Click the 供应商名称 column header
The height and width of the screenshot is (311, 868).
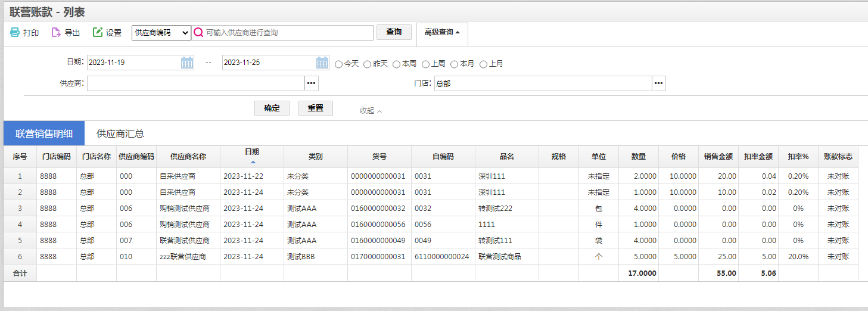pyautogui.click(x=188, y=157)
